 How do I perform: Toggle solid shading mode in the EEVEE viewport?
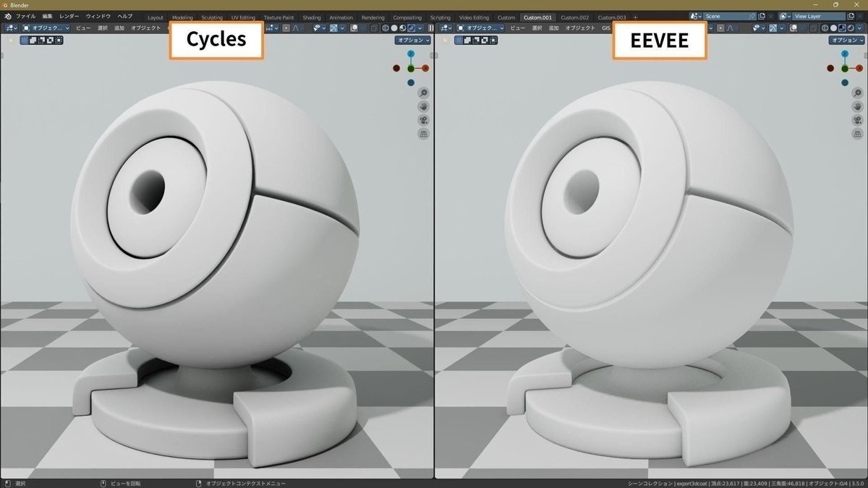tap(833, 27)
